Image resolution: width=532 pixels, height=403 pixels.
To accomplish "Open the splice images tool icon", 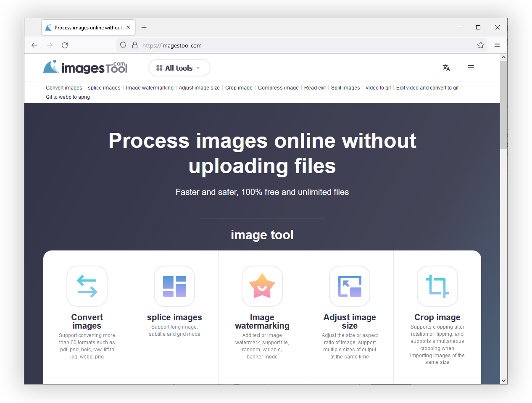I will click(174, 286).
